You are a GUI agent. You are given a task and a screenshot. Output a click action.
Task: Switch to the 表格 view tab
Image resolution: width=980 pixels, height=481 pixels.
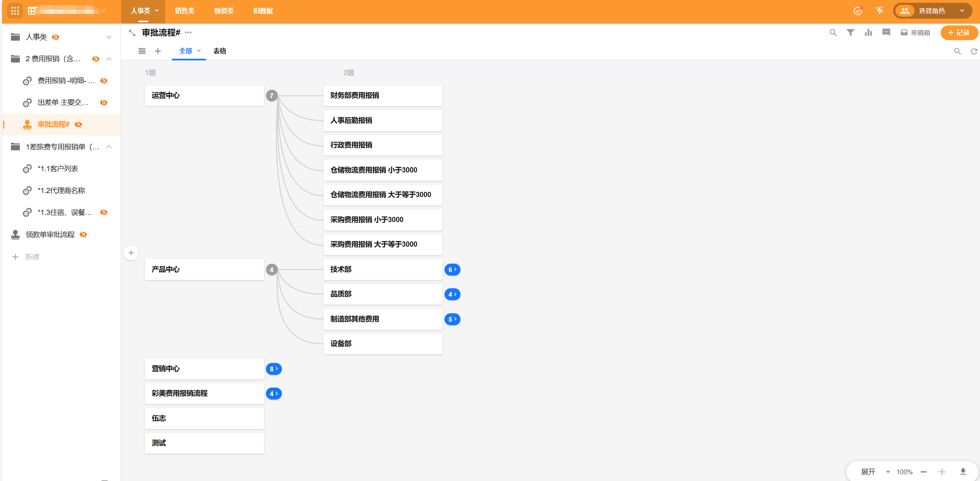(219, 51)
